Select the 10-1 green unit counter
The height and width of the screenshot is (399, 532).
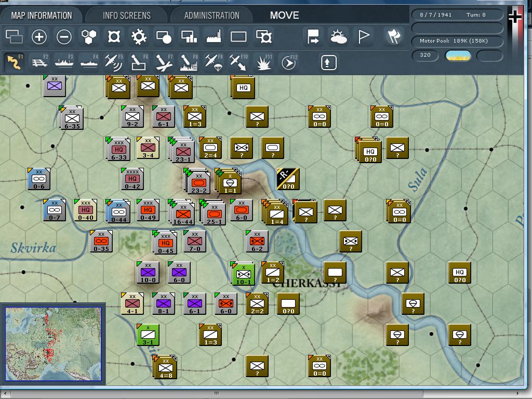243,273
